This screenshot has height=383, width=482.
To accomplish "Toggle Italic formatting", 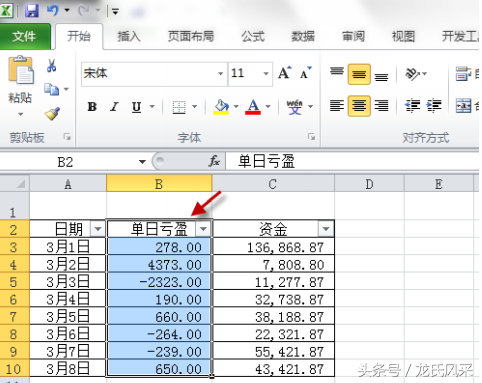I will point(114,107).
